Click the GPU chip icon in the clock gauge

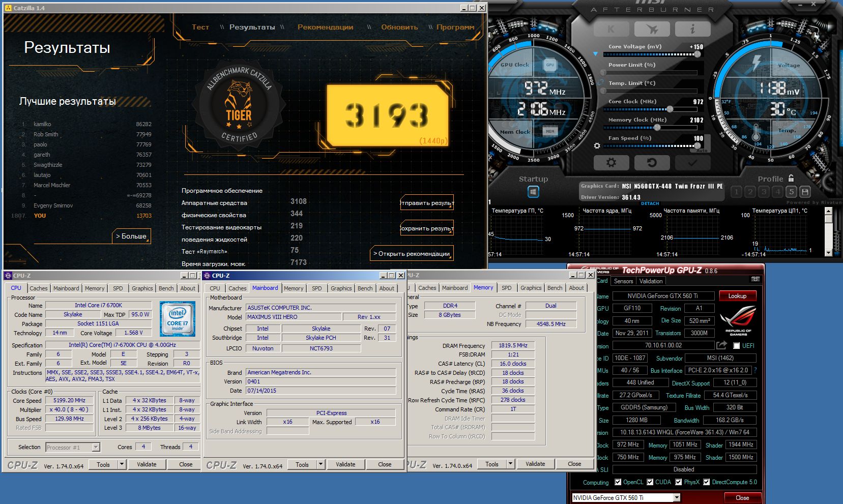click(550, 65)
